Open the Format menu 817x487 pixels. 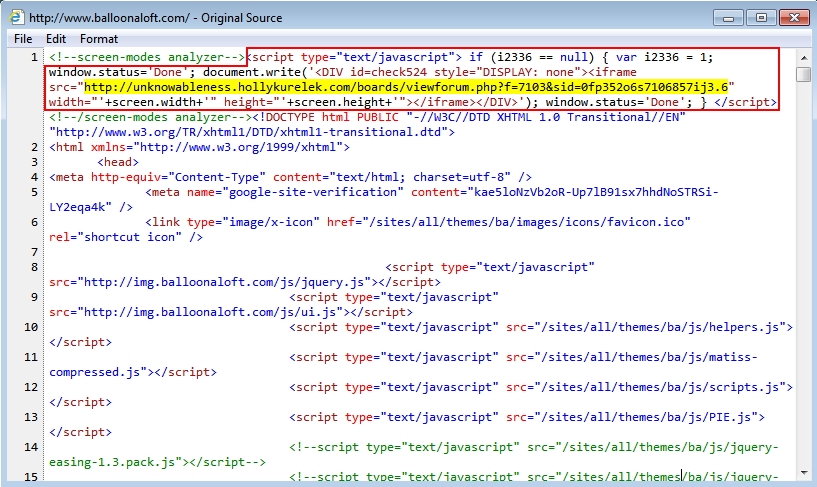99,39
